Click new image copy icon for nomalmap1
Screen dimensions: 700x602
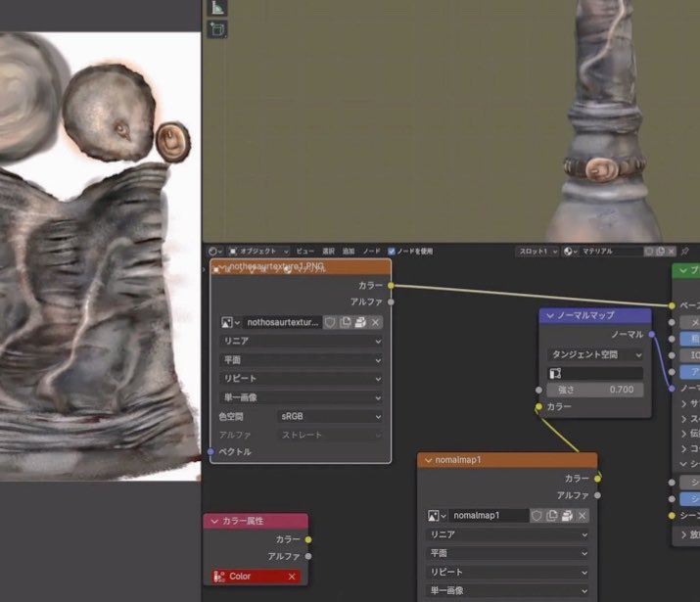[x=552, y=516]
